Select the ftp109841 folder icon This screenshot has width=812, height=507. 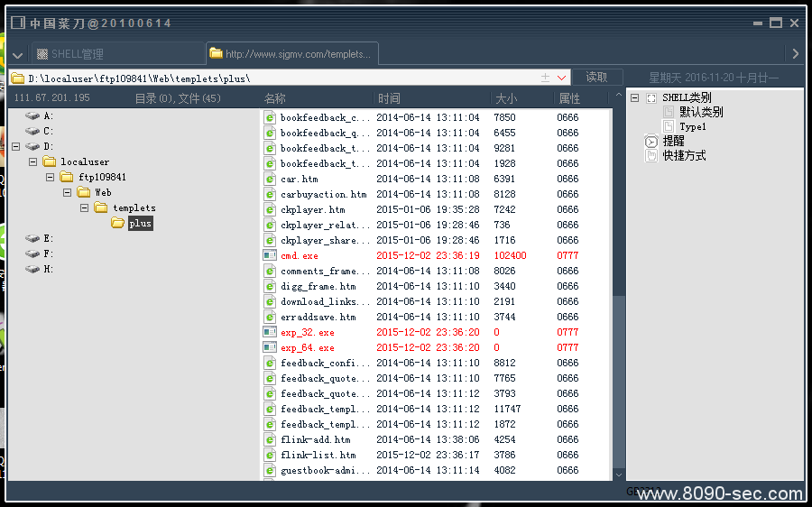tap(66, 177)
